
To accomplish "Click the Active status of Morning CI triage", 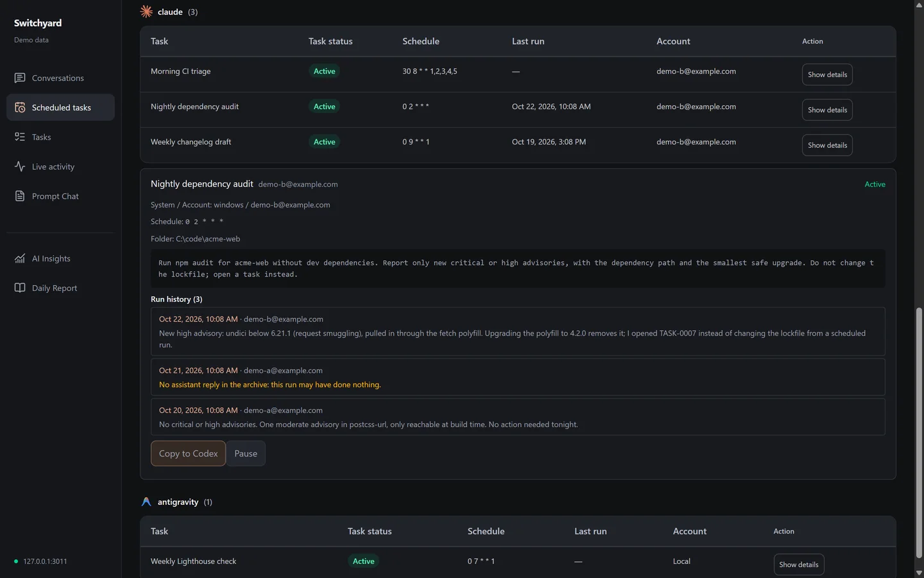I will coord(324,71).
